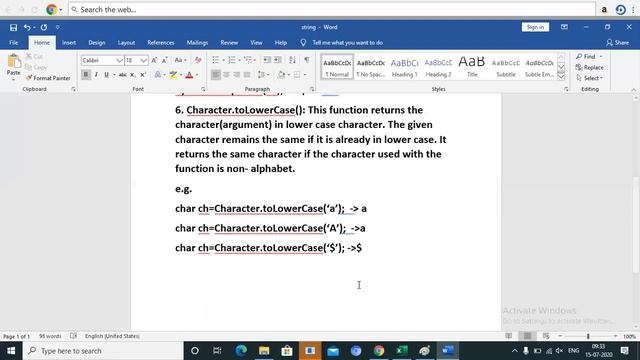This screenshot has height=360, width=640.
Task: Align the paragraph to the right
Action: 236,75
